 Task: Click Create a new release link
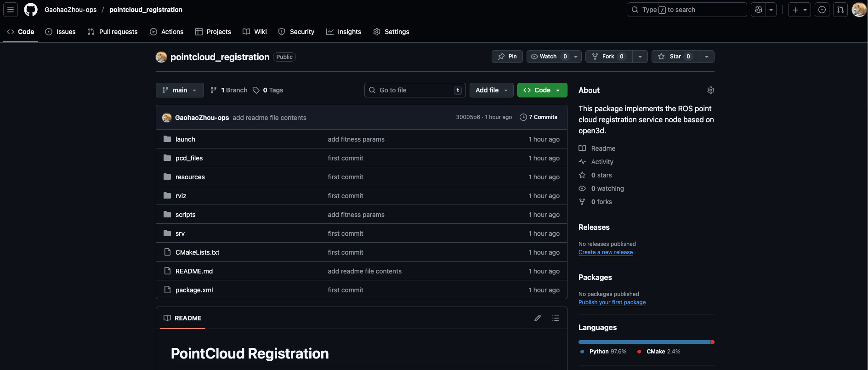606,252
